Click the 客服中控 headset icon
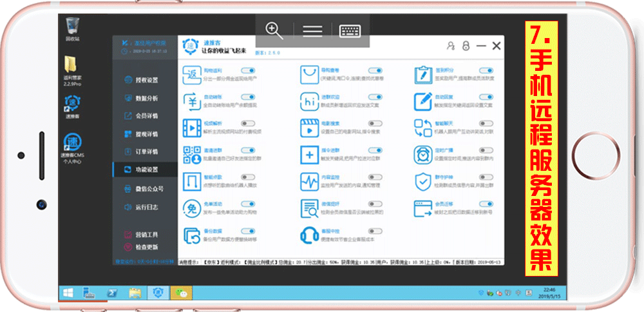 click(310, 235)
